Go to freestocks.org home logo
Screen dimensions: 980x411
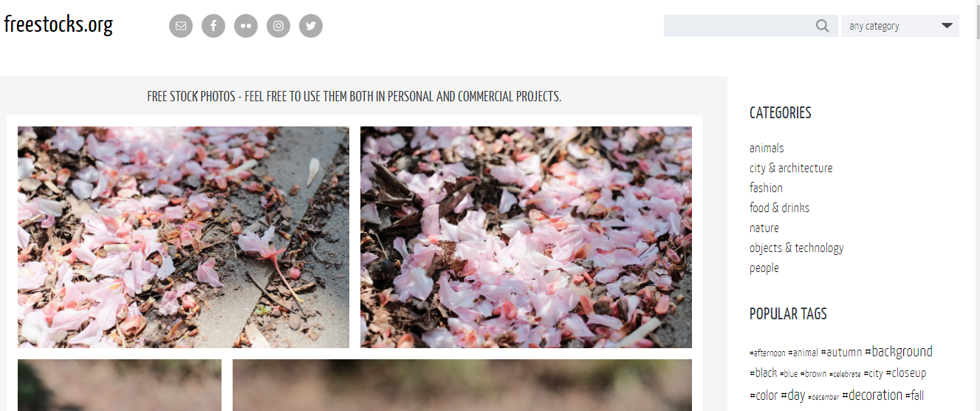58,24
